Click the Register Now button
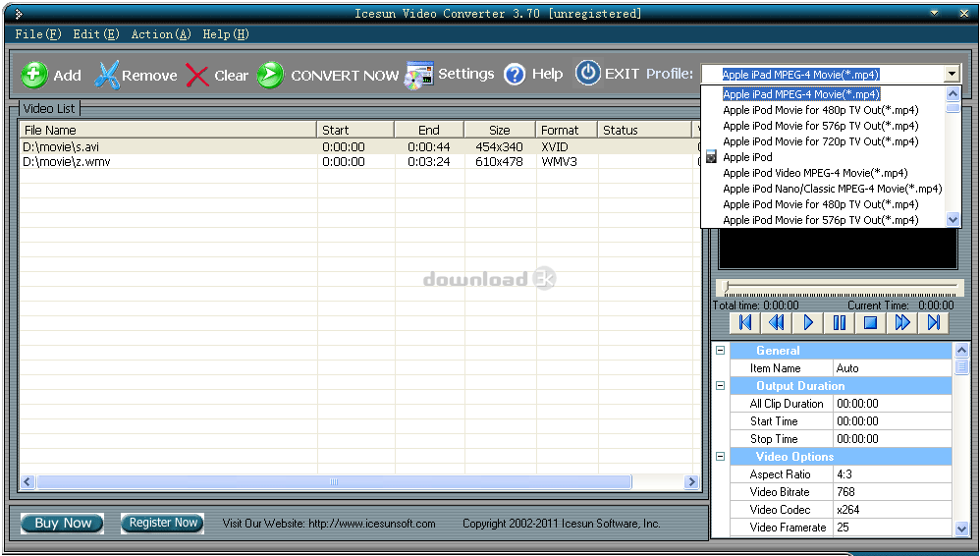980x556 pixels. click(x=162, y=524)
